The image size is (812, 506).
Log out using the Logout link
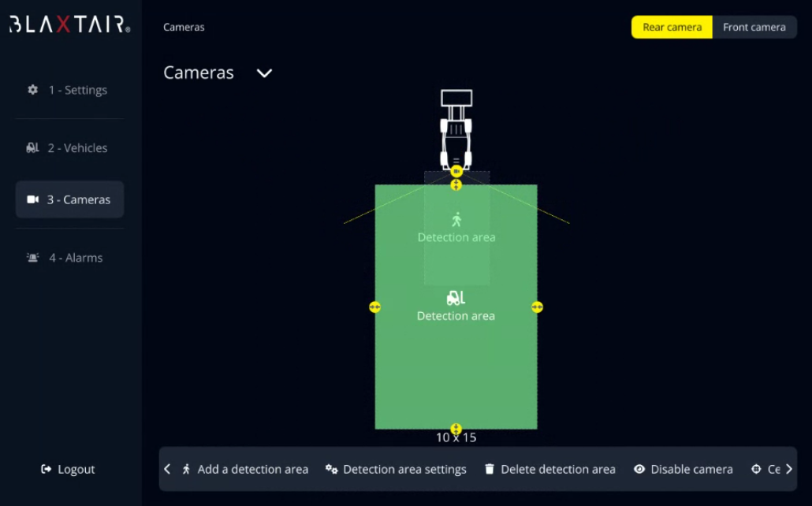coord(68,469)
